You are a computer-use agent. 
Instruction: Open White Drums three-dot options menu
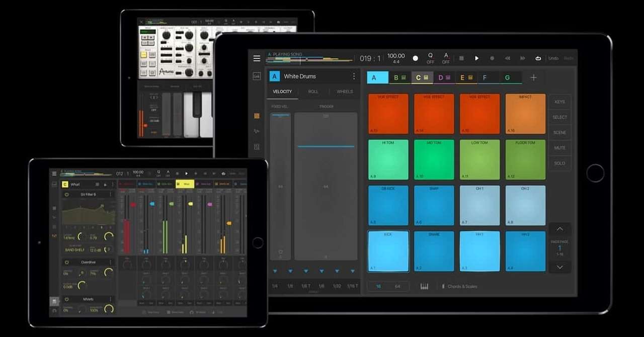(x=354, y=76)
